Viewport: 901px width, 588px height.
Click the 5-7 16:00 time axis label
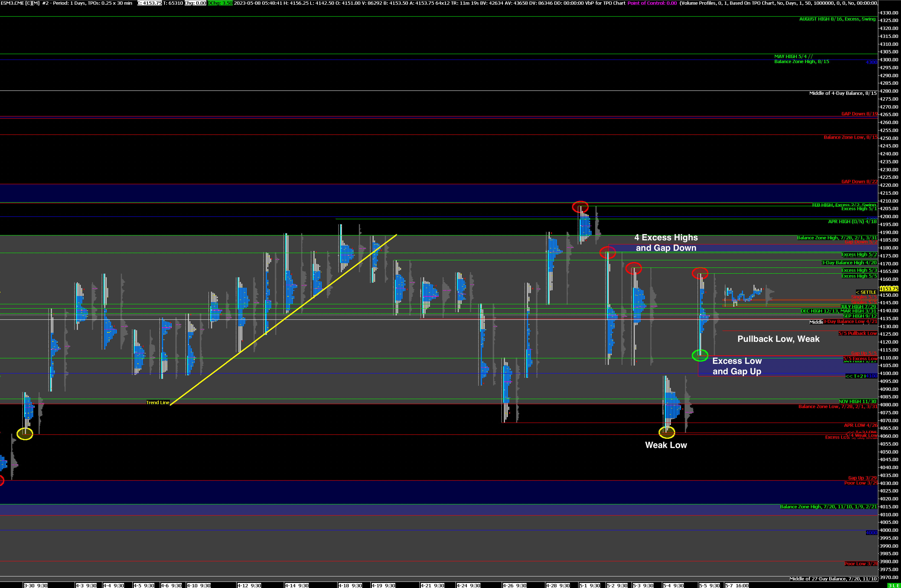pyautogui.click(x=736, y=585)
